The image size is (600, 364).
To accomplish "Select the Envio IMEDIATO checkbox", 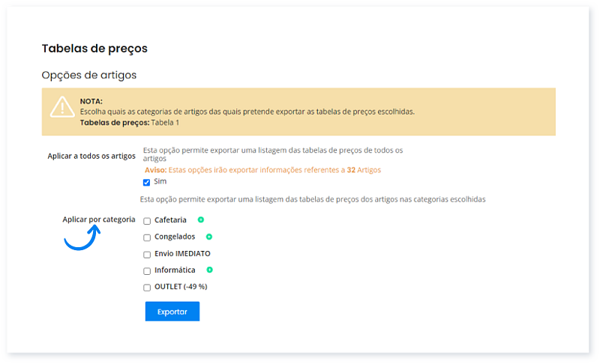I will click(147, 254).
